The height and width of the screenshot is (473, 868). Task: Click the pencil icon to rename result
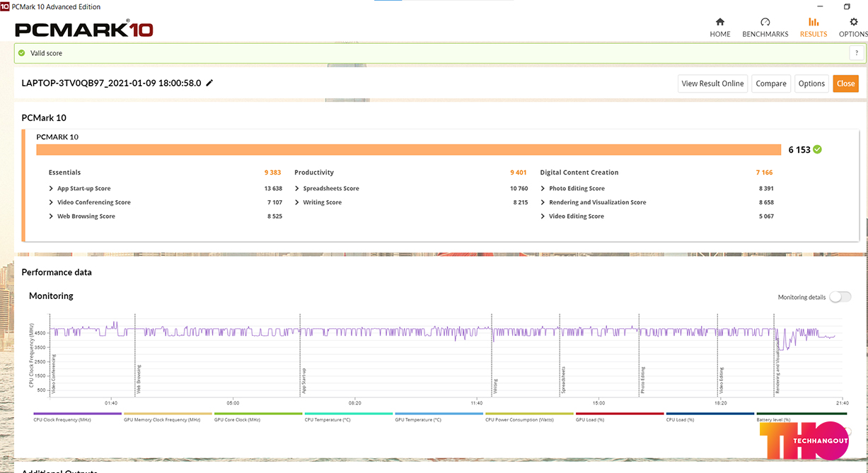tap(209, 83)
